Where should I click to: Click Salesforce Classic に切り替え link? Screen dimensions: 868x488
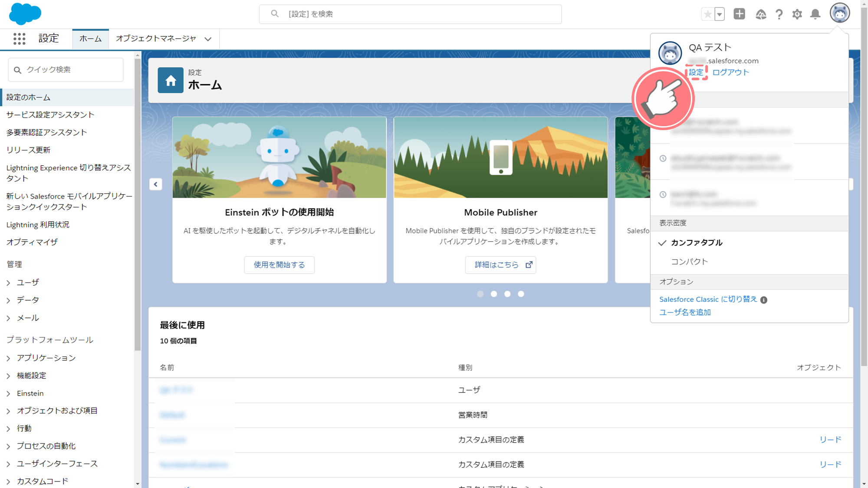(708, 299)
